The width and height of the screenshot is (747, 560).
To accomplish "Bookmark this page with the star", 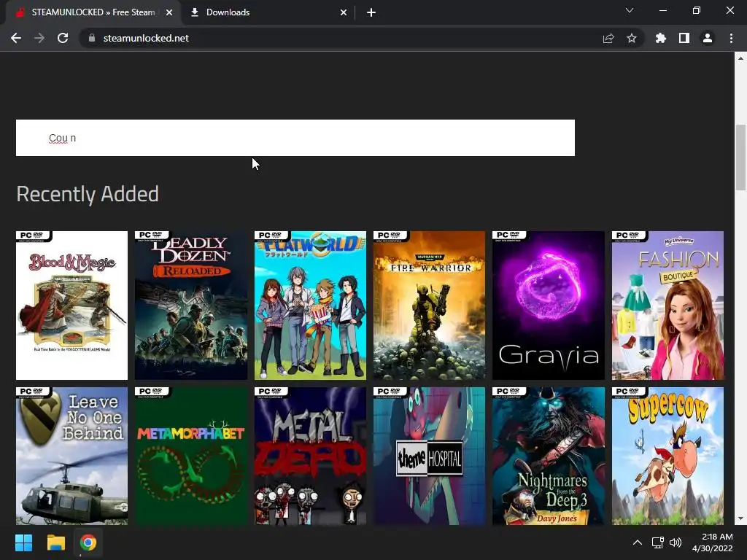I will 632,38.
